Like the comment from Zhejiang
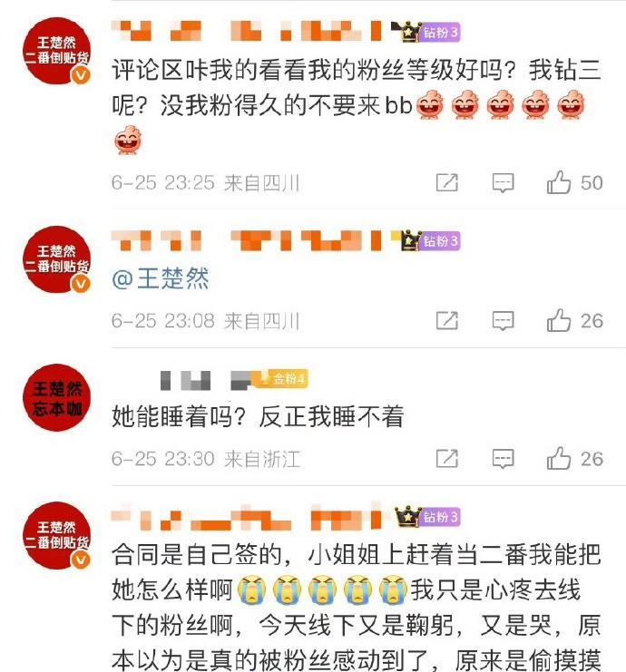The width and height of the screenshot is (626, 672). (574, 459)
